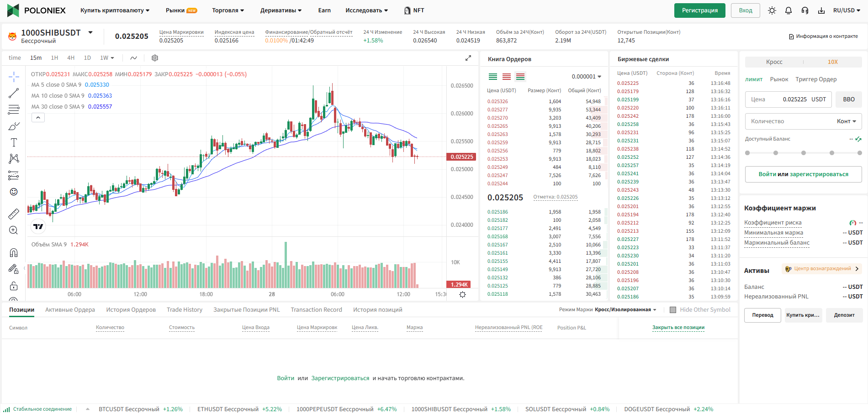This screenshot has width=868, height=413.
Task: Open notifications bell
Action: pyautogui.click(x=789, y=10)
